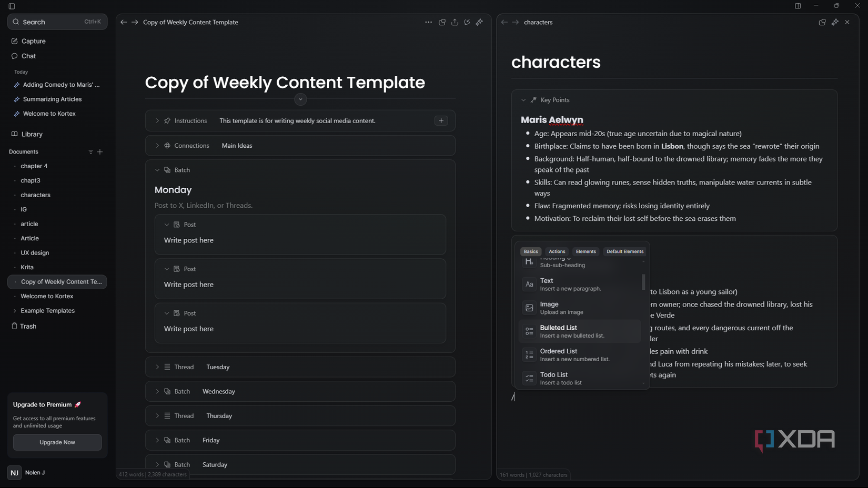The width and height of the screenshot is (868, 488).
Task: Expand the Instructions section of the template
Action: pos(156,120)
